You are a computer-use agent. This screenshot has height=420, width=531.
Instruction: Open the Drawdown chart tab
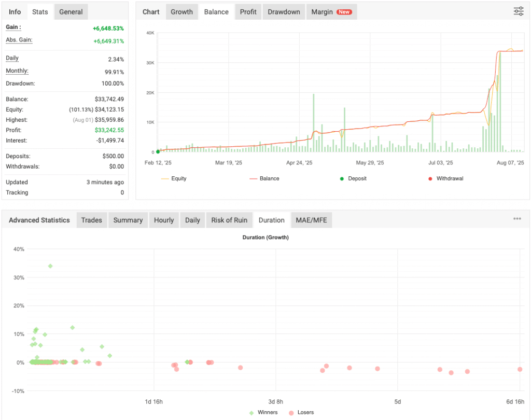click(x=284, y=12)
